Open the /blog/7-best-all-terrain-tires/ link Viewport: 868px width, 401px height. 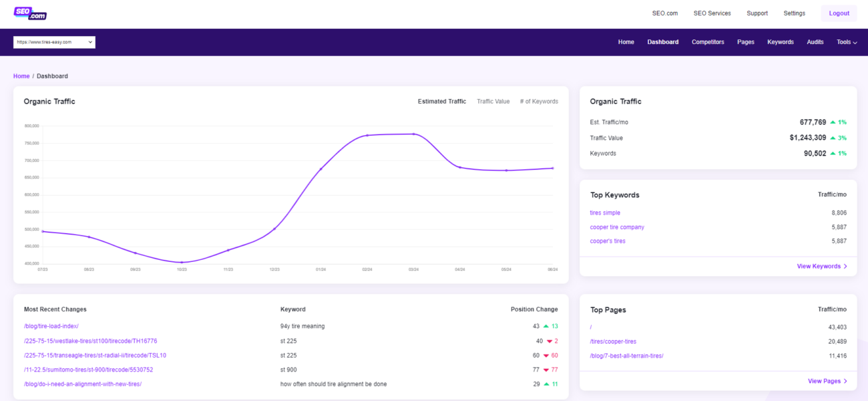pos(626,356)
